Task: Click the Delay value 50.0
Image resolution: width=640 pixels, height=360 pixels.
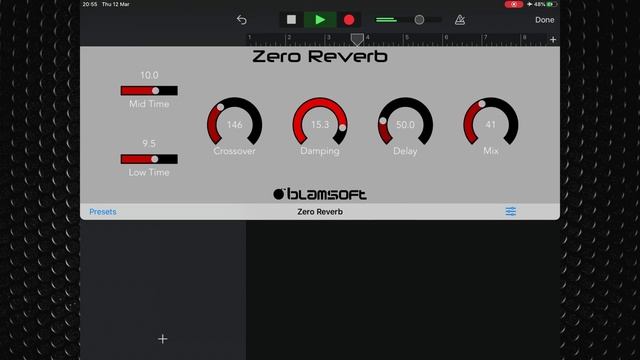Action: 405,124
